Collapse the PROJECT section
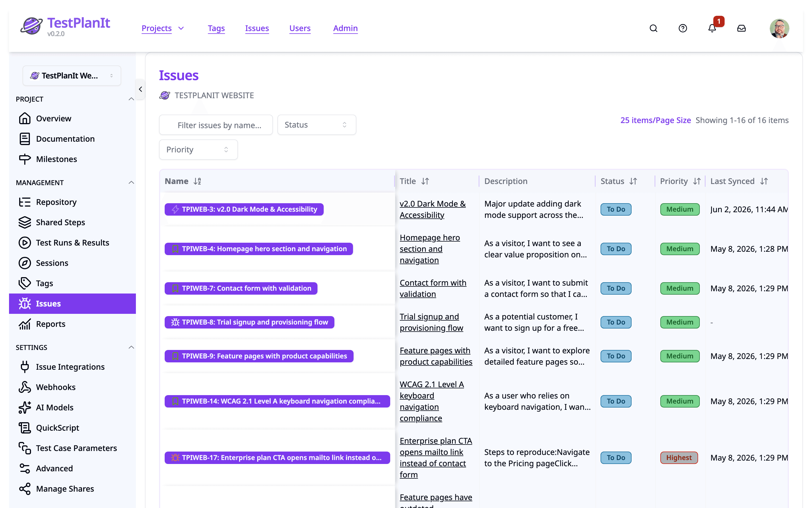The height and width of the screenshot is (508, 812). [131, 99]
